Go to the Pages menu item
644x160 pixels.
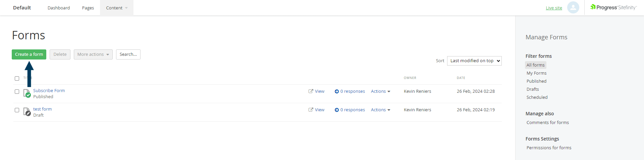click(88, 8)
